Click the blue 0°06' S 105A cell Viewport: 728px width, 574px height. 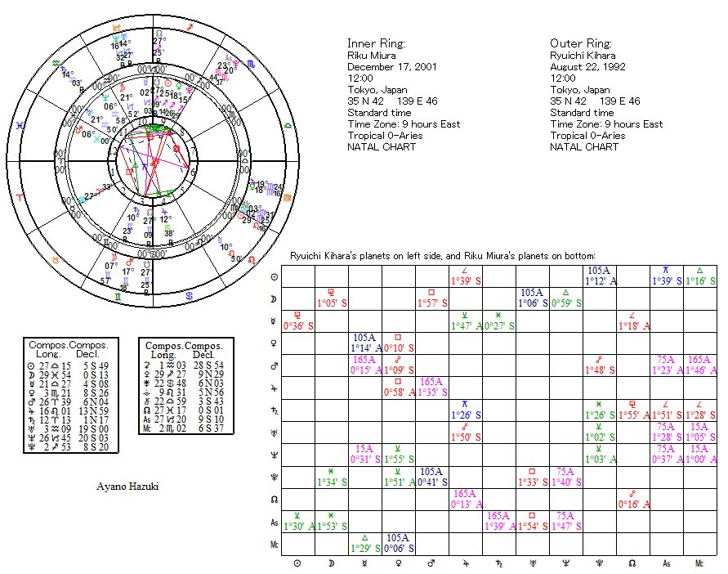point(398,544)
